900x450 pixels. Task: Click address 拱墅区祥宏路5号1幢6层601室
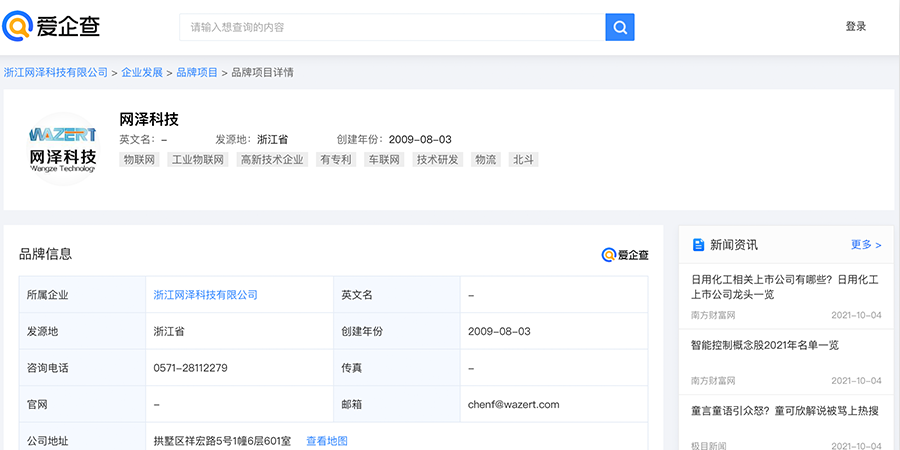click(x=222, y=441)
